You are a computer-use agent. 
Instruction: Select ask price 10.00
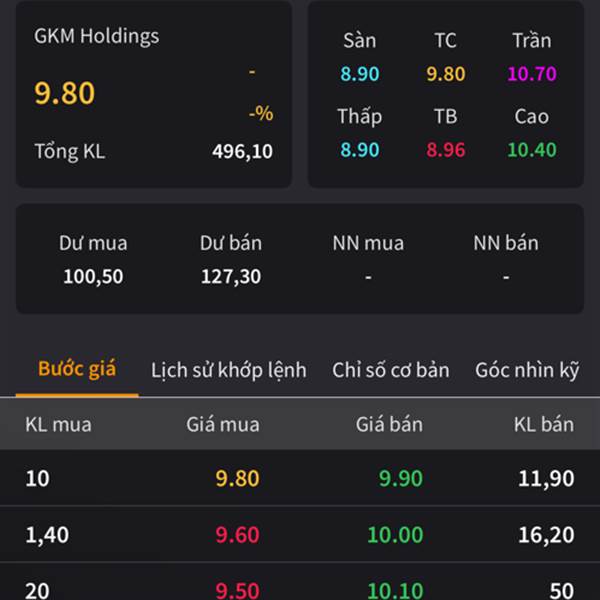tap(395, 535)
